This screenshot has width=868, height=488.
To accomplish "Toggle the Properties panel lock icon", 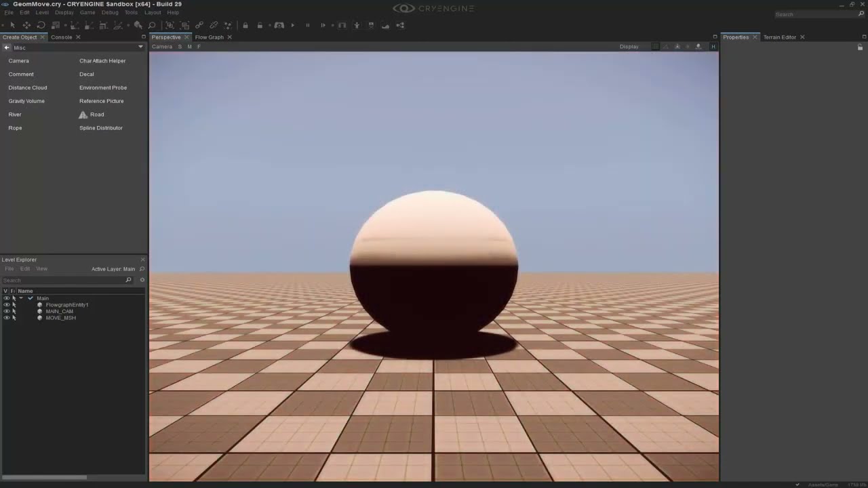I will tap(860, 47).
